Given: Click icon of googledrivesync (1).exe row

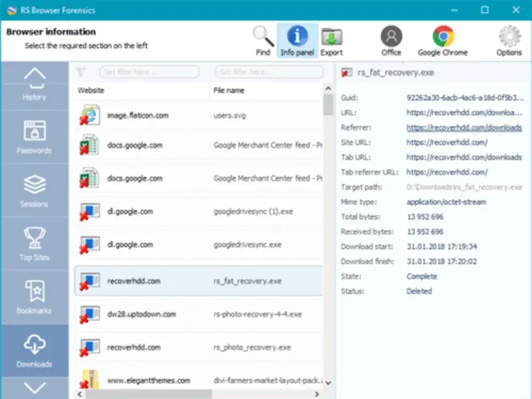Looking at the screenshot, I should (x=90, y=211).
